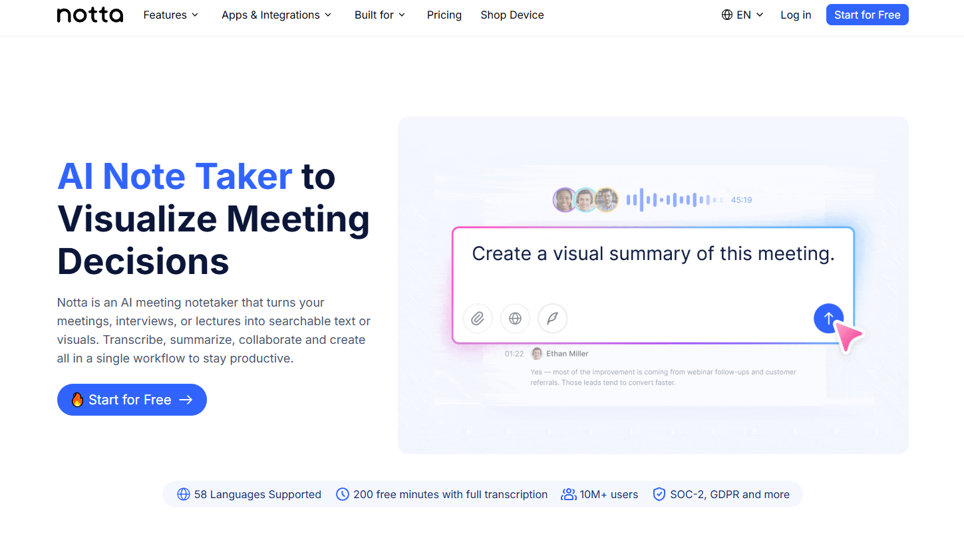Click the Start for Free hero button with flame
964x560 pixels.
pyautogui.click(x=132, y=400)
